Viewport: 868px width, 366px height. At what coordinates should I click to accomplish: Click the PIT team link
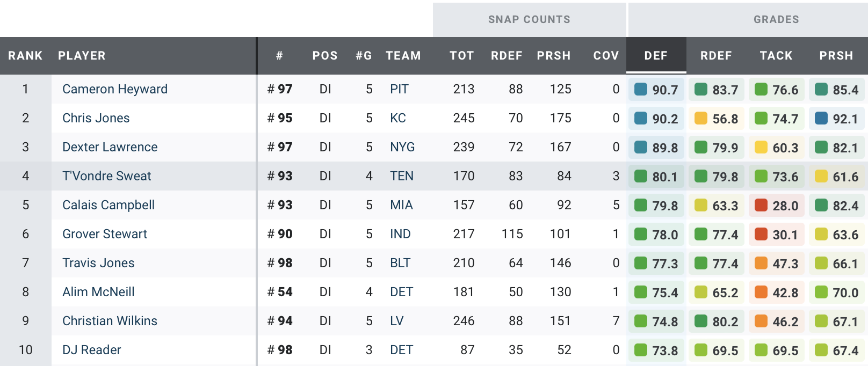399,89
